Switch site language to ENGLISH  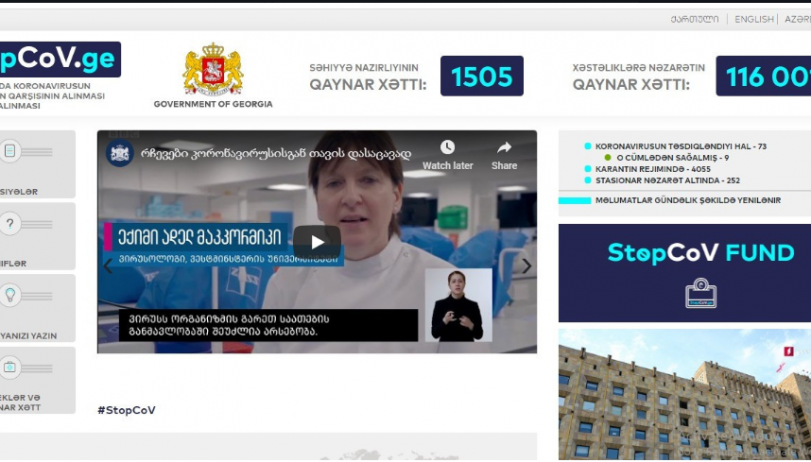[x=754, y=19]
